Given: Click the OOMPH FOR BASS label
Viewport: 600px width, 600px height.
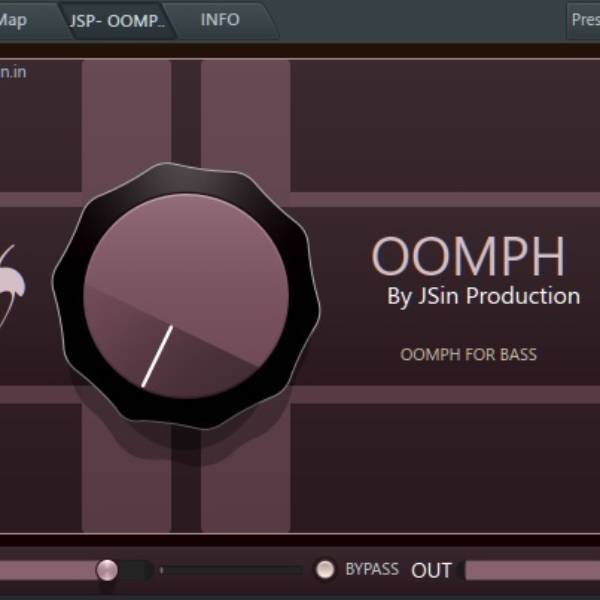Looking at the screenshot, I should [468, 354].
